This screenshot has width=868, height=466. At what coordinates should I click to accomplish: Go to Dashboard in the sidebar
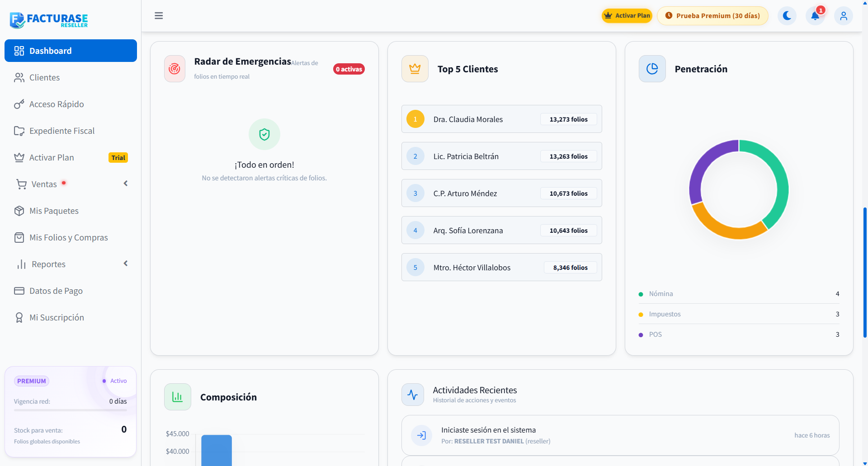click(71, 51)
